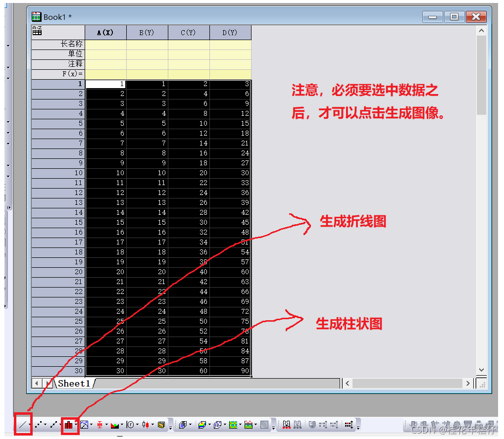Click the red mask range face icon

[x=287, y=425]
